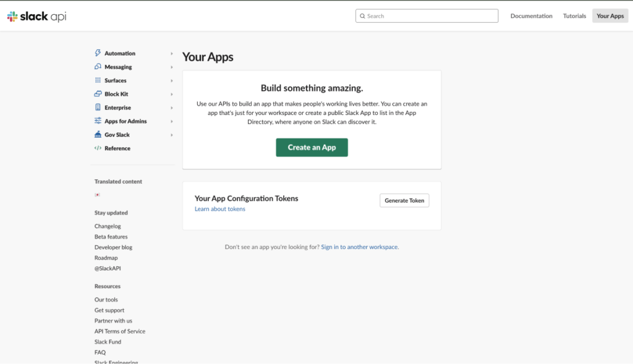
Task: Expand the Gov Slack section arrow
Action: click(x=172, y=135)
